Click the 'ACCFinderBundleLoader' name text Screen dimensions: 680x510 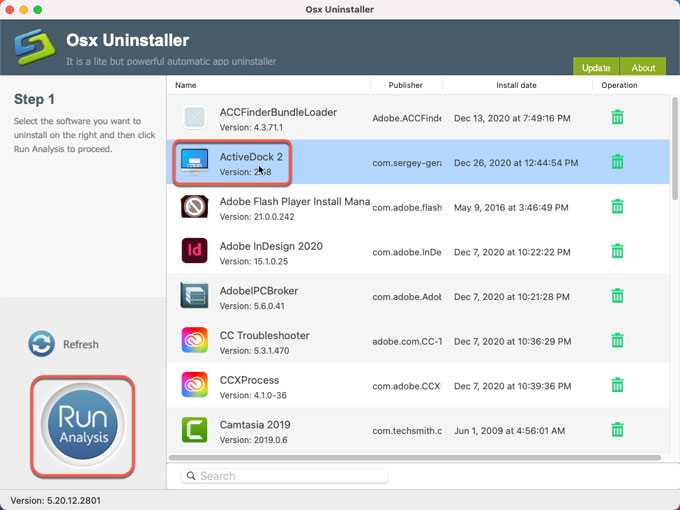(x=278, y=112)
